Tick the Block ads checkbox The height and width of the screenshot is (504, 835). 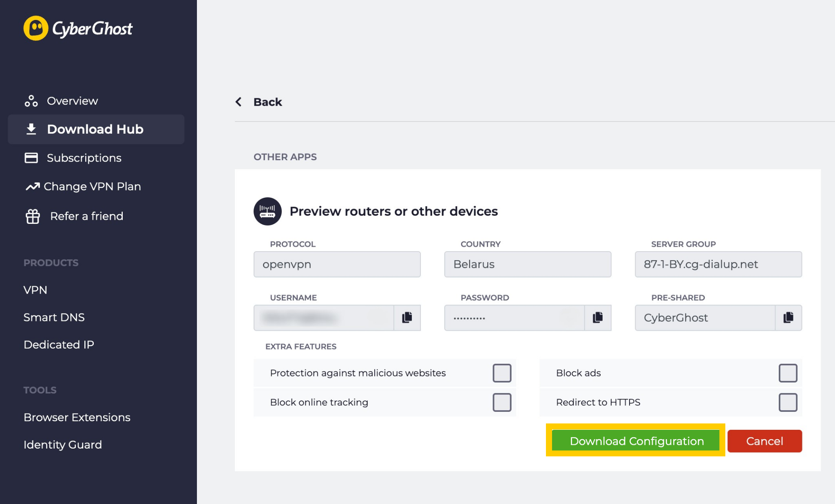click(x=788, y=373)
